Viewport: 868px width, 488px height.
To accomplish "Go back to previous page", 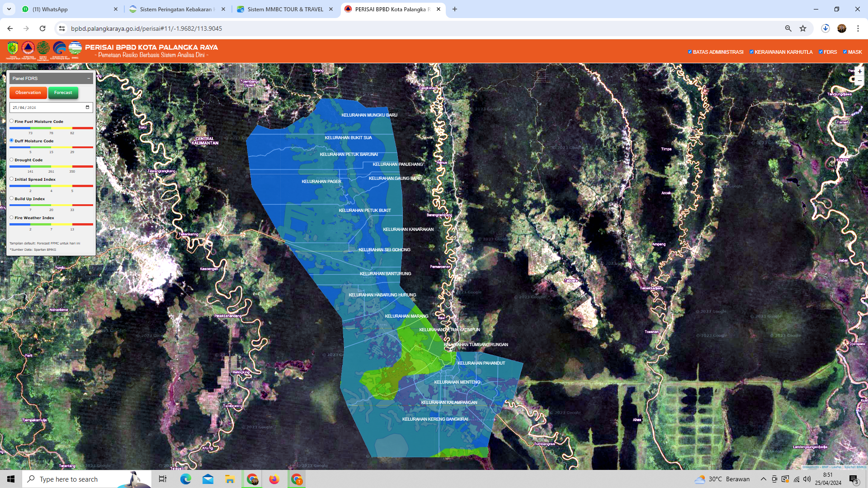I will [10, 28].
